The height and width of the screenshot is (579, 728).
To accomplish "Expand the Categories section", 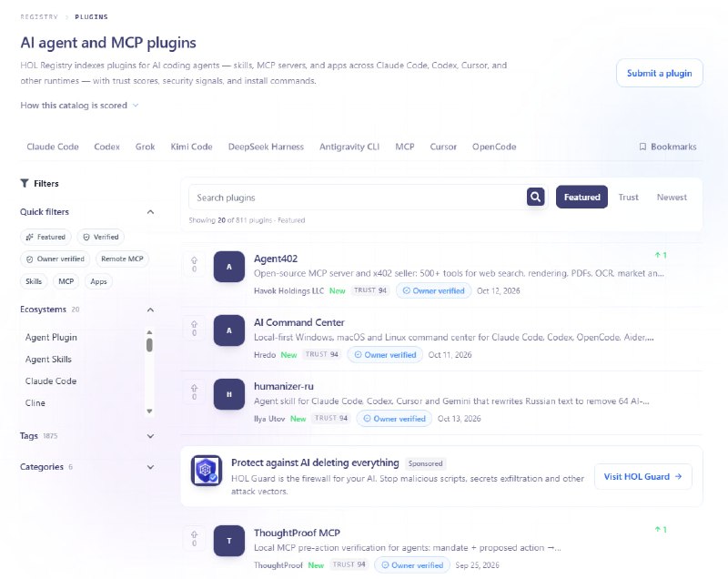I will pos(150,467).
